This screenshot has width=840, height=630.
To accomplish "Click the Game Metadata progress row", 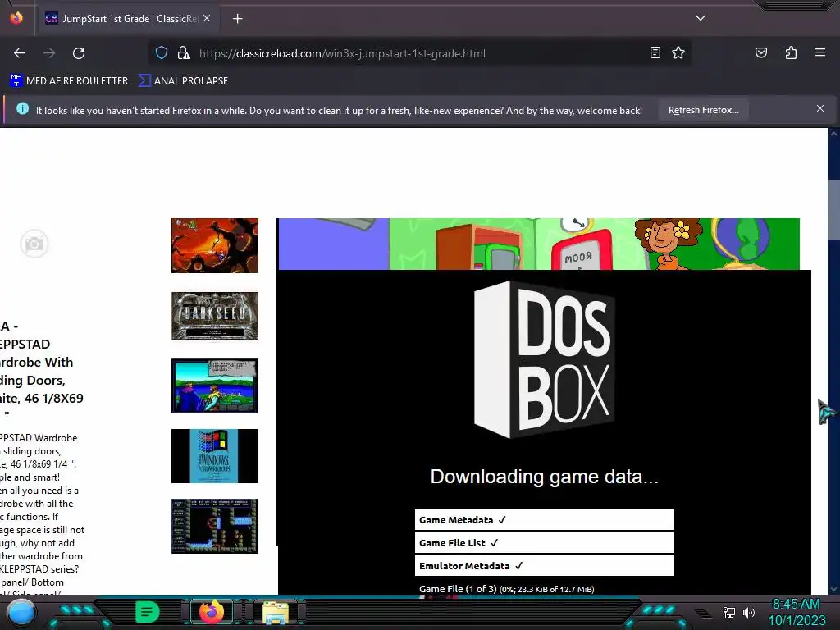I will click(x=545, y=519).
